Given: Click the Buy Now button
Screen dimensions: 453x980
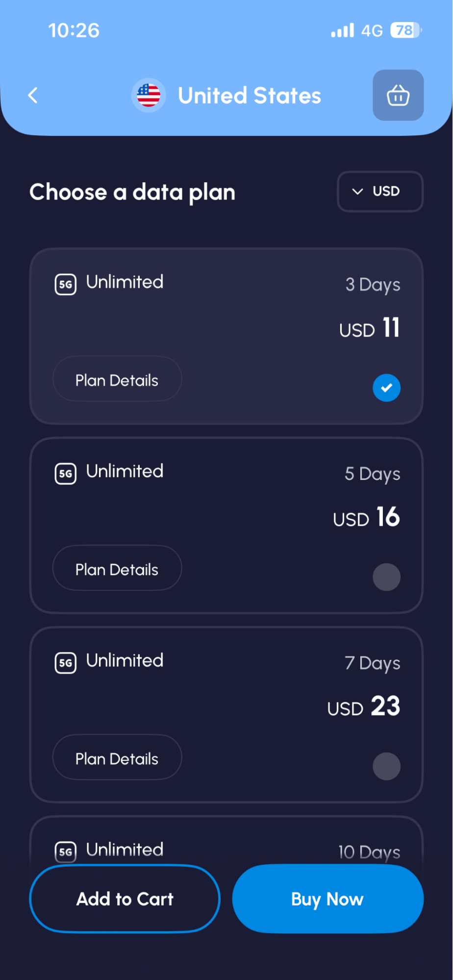Looking at the screenshot, I should click(x=327, y=899).
